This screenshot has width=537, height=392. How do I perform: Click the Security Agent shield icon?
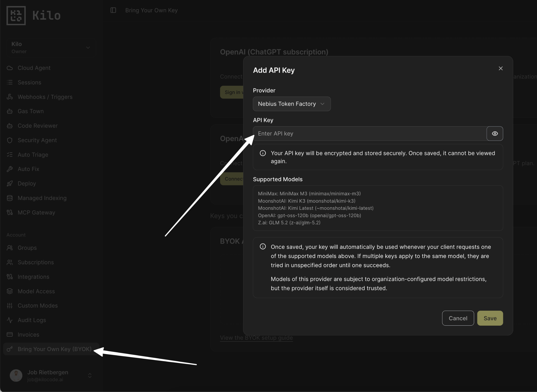pyautogui.click(x=10, y=140)
